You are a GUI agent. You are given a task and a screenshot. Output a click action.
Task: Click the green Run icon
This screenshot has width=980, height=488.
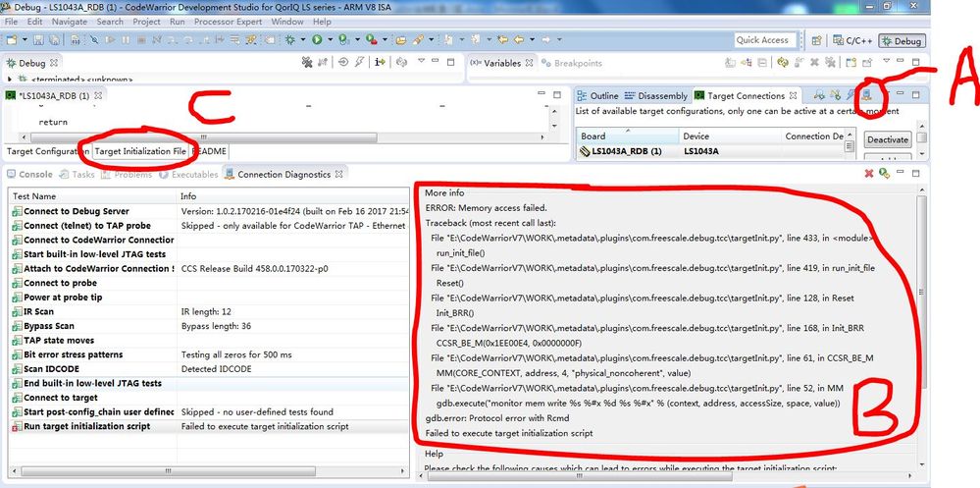tap(317, 39)
